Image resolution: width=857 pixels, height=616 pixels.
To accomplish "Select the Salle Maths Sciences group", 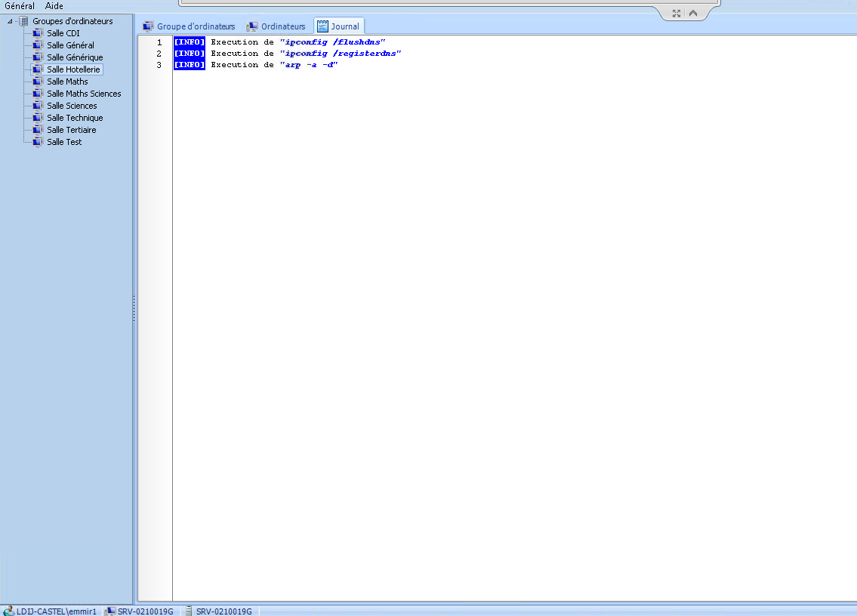I will click(x=84, y=94).
